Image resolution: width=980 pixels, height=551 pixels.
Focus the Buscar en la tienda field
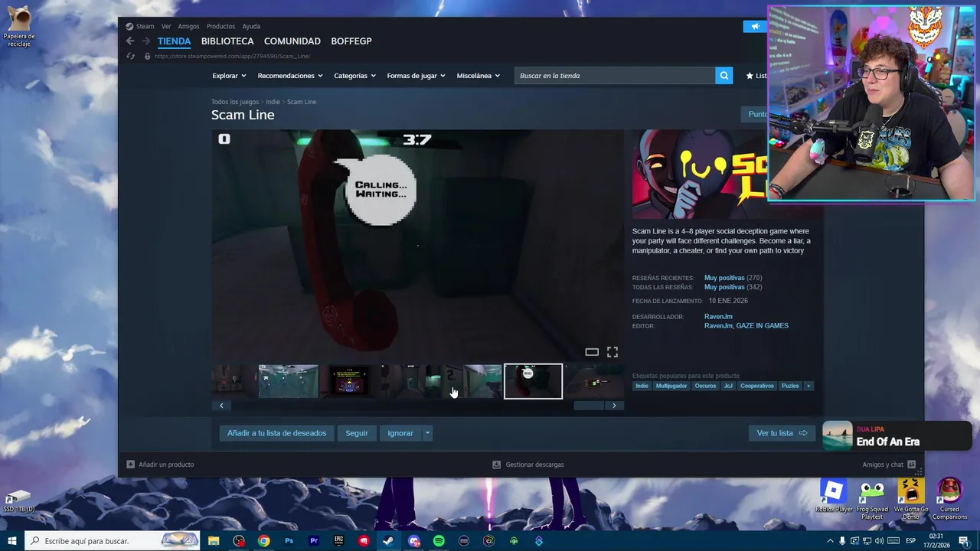tap(615, 76)
